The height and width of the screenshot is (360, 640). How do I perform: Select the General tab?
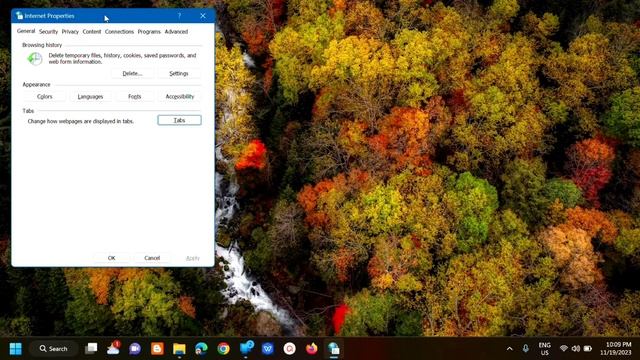pyautogui.click(x=26, y=31)
